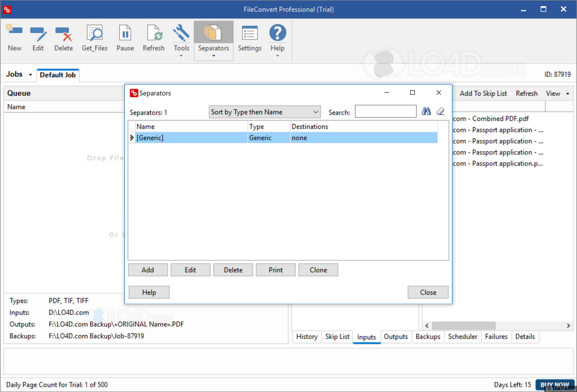Clear the search using the eraser icon
This screenshot has width=577, height=392.
pyautogui.click(x=440, y=111)
